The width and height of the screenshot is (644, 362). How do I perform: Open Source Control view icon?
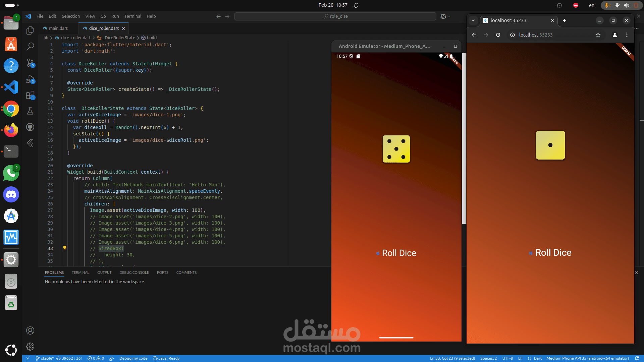pos(30,63)
